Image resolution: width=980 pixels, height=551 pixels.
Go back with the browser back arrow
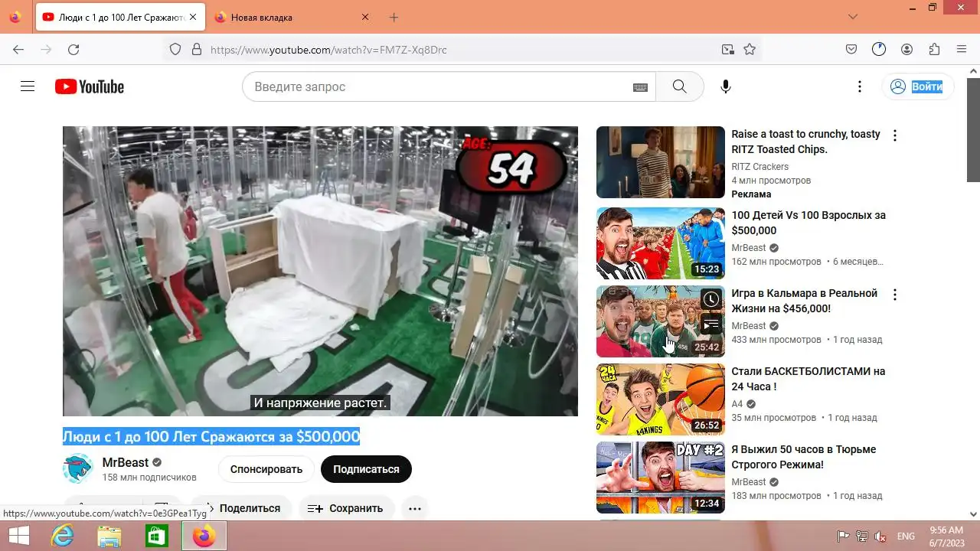pyautogui.click(x=18, y=49)
